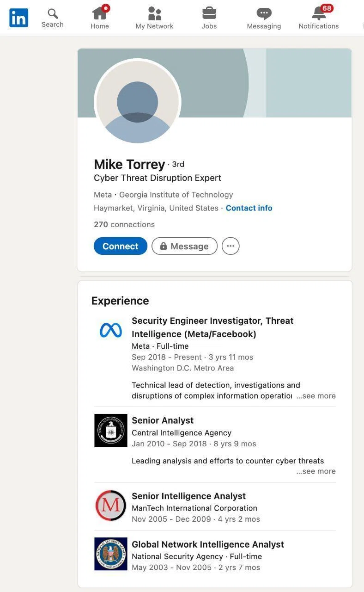The width and height of the screenshot is (364, 592).
Task: Click National Security Agency · Full-time text
Action: coord(197,556)
